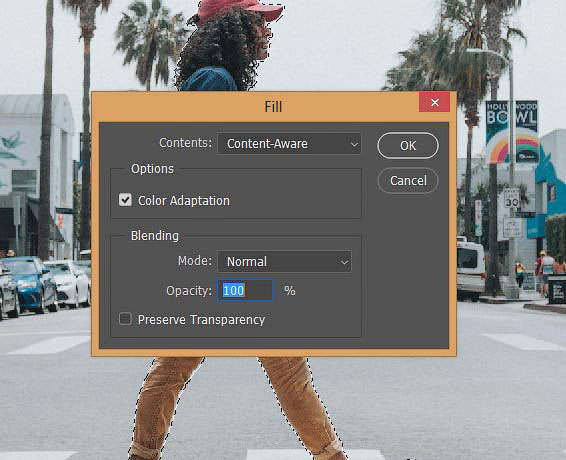Close the Fill dialog with the X button
The height and width of the screenshot is (460, 566).
[435, 102]
